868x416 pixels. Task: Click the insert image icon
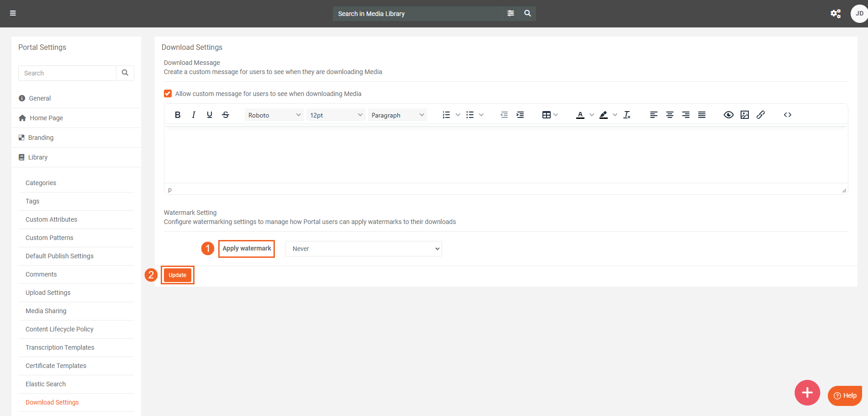coord(745,115)
